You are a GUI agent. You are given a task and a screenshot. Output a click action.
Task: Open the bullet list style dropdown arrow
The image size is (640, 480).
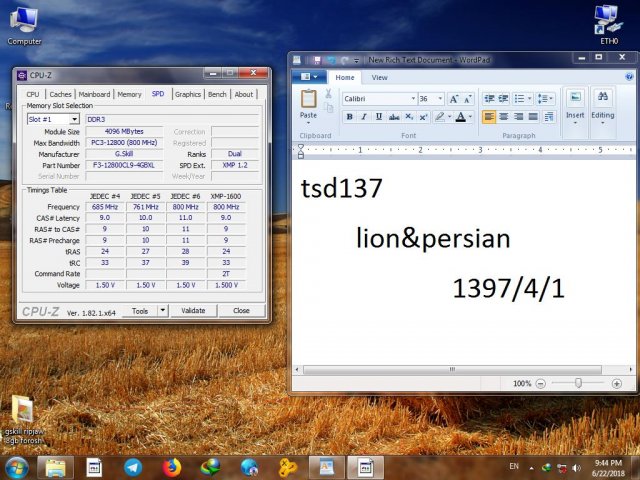click(529, 99)
